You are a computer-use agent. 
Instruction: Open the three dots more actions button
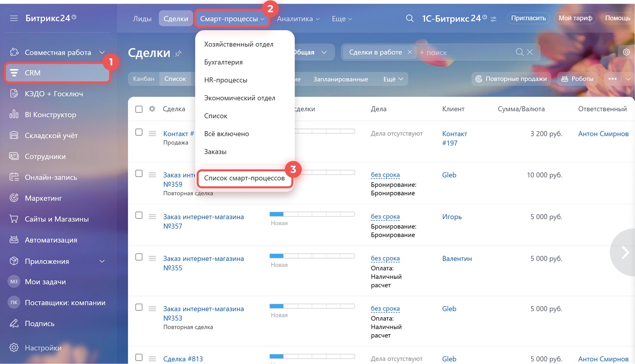pyautogui.click(x=612, y=79)
